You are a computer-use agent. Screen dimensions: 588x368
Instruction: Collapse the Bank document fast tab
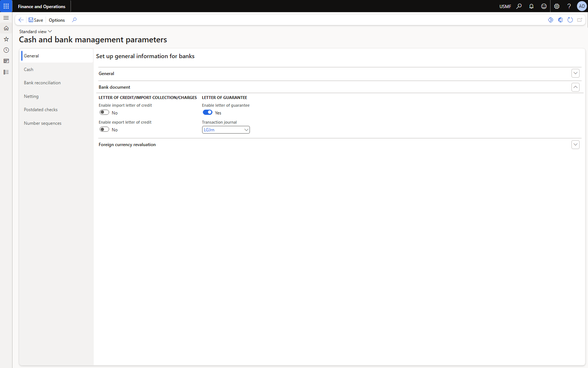click(576, 87)
